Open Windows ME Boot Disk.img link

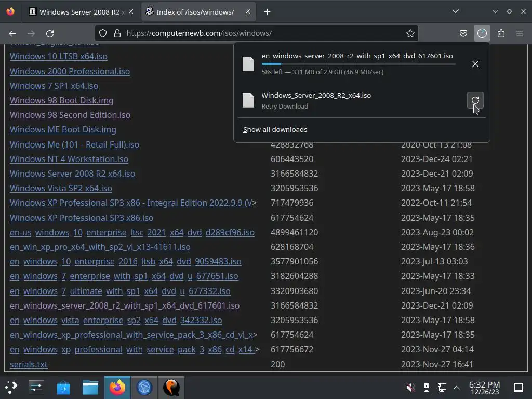tap(63, 129)
